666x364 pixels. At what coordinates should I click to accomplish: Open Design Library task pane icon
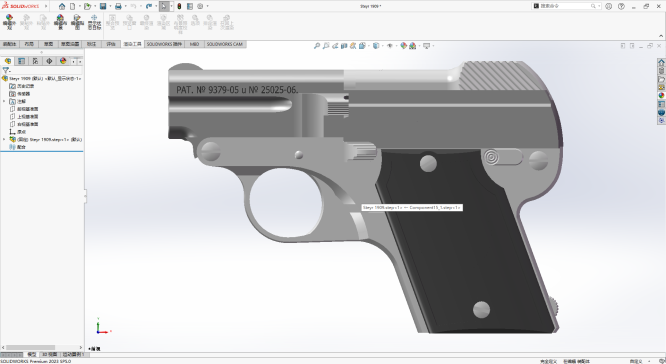tap(661, 71)
